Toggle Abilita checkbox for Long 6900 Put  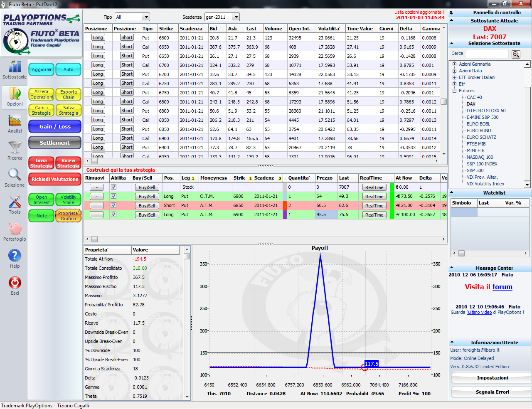tap(113, 214)
